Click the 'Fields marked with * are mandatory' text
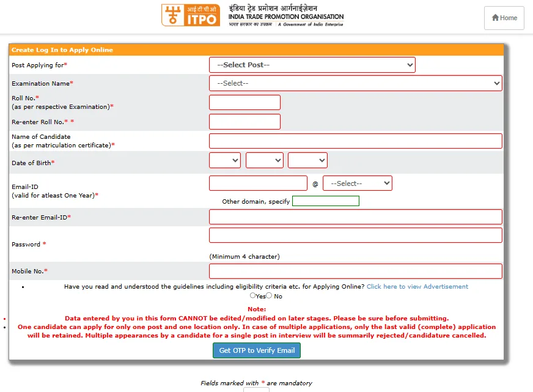Screen dimensions: 533x392 coord(256,383)
